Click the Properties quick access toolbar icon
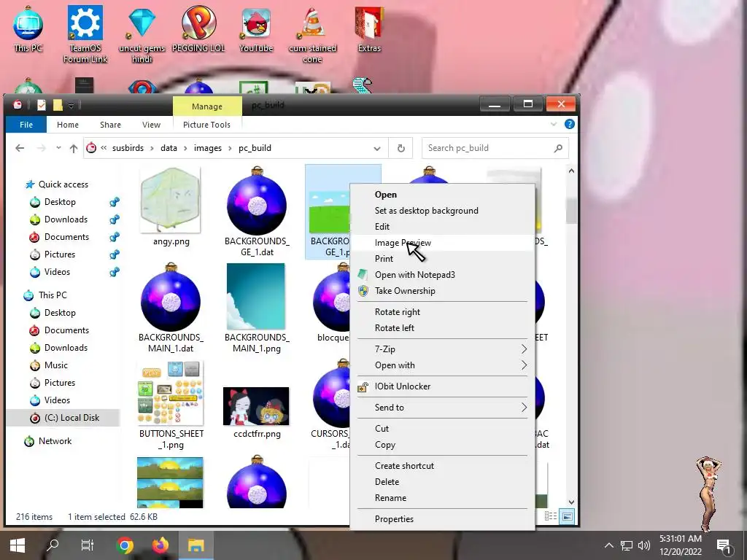 pos(42,105)
